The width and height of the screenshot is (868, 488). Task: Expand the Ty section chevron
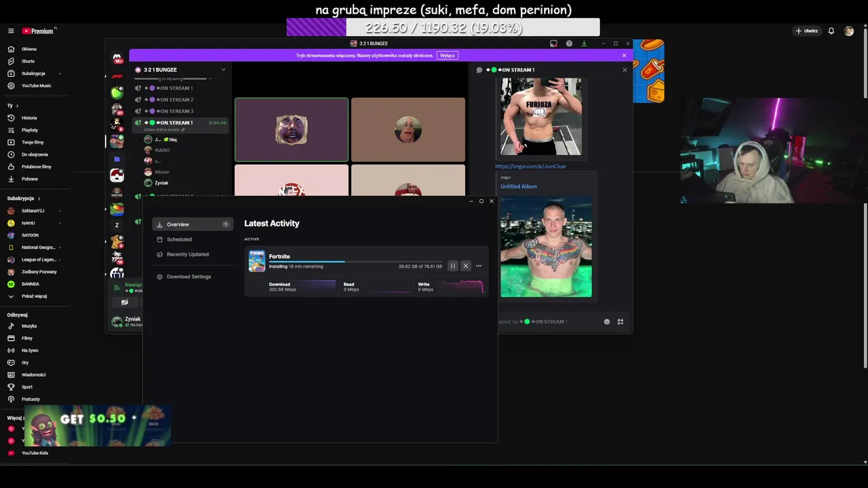click(17, 106)
